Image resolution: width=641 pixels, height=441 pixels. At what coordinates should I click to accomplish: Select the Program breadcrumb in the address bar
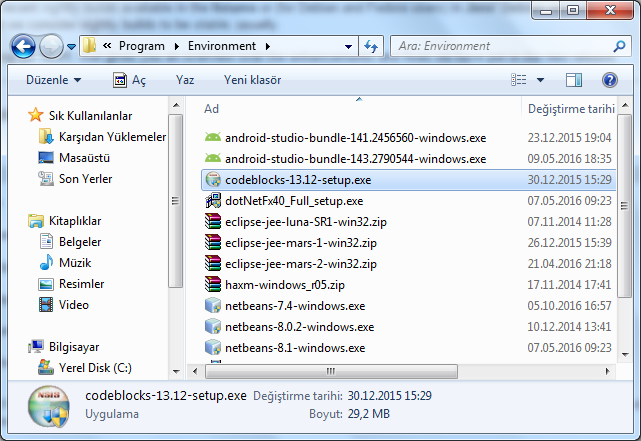pyautogui.click(x=142, y=46)
